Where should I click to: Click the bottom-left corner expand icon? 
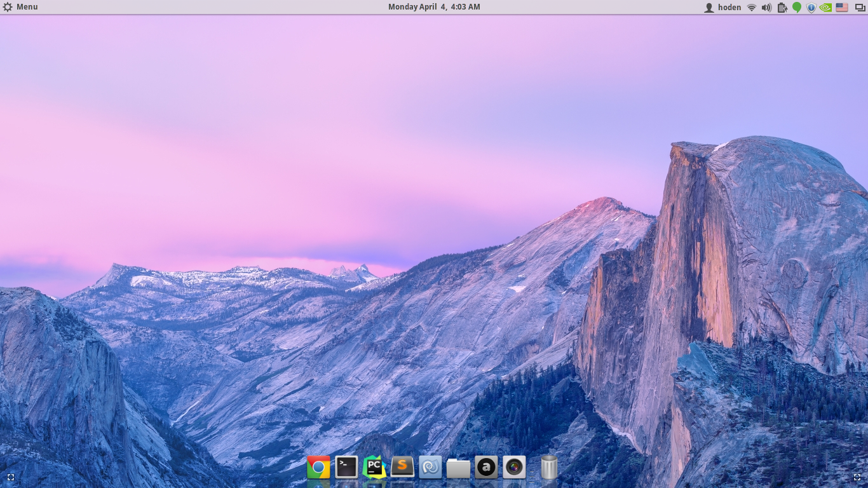10,477
